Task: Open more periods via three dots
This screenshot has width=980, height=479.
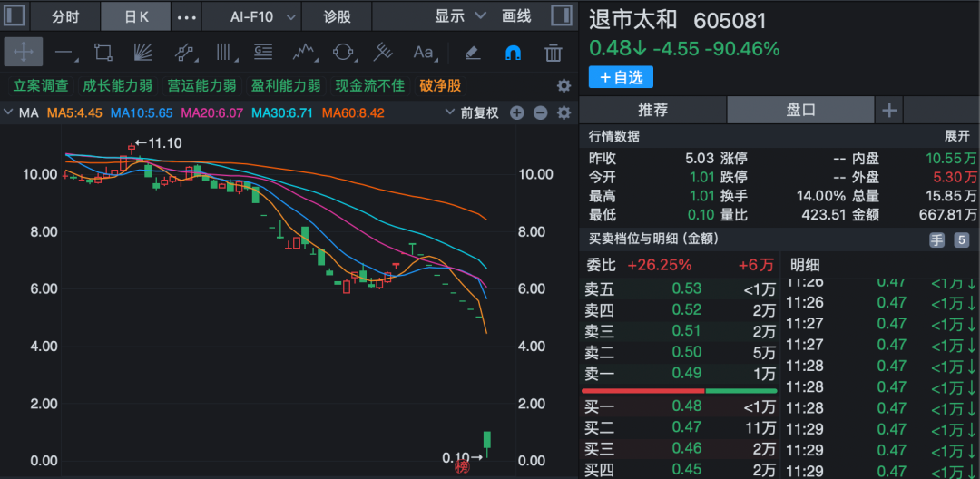Action: (x=186, y=17)
